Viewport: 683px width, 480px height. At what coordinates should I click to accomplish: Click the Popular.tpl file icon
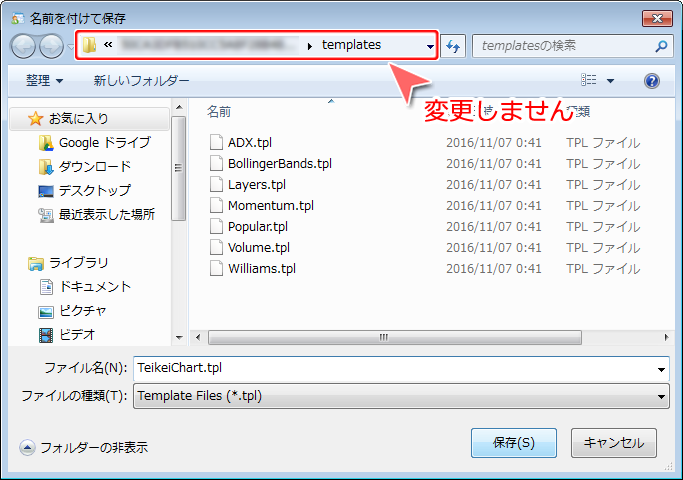pos(216,226)
